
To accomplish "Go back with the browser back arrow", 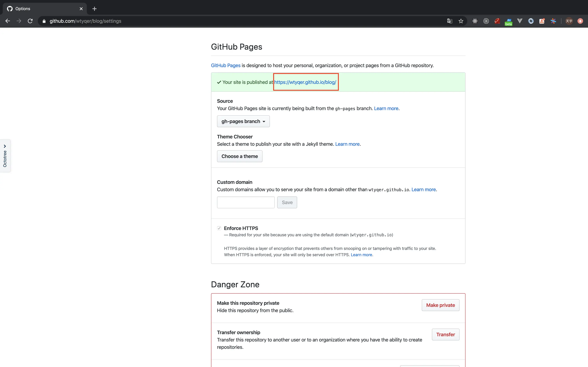I will pyautogui.click(x=8, y=21).
